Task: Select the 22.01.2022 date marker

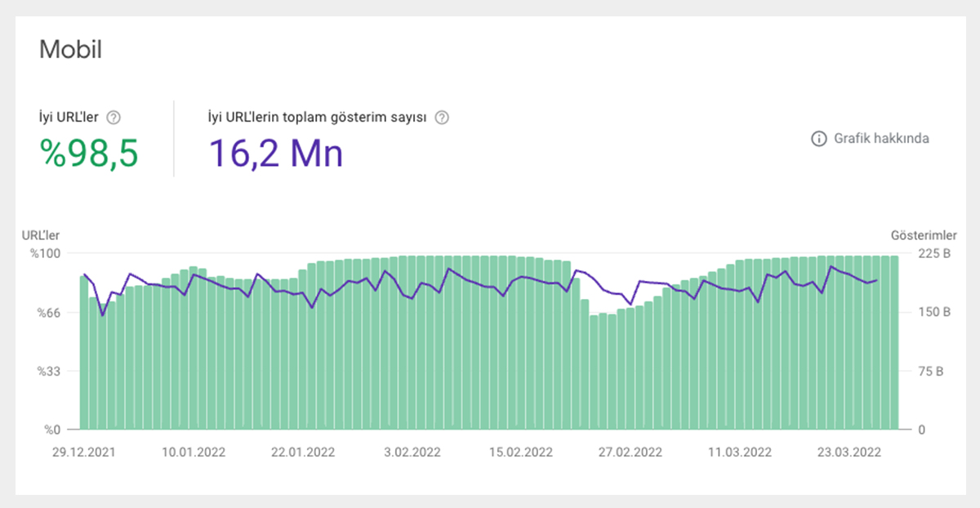Action: tap(303, 452)
